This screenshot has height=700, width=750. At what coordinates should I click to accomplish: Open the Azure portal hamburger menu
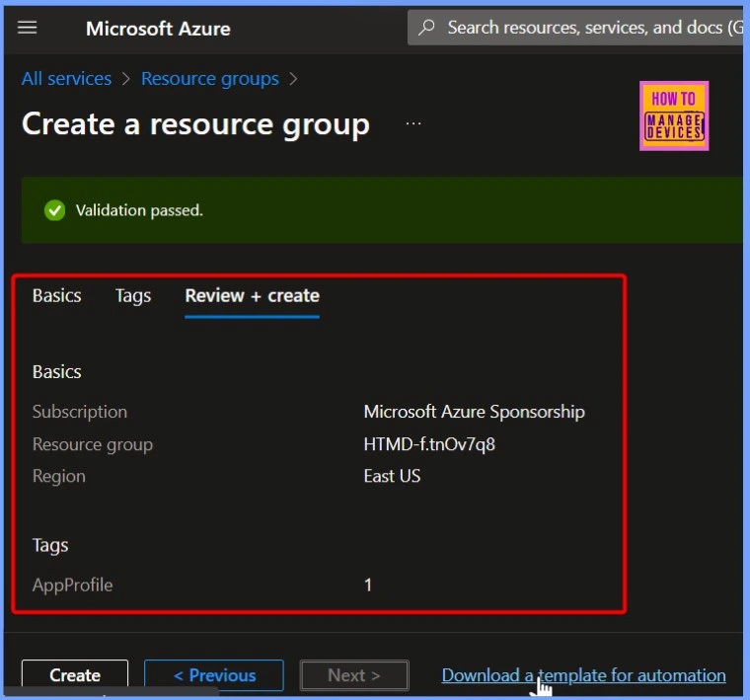(28, 28)
